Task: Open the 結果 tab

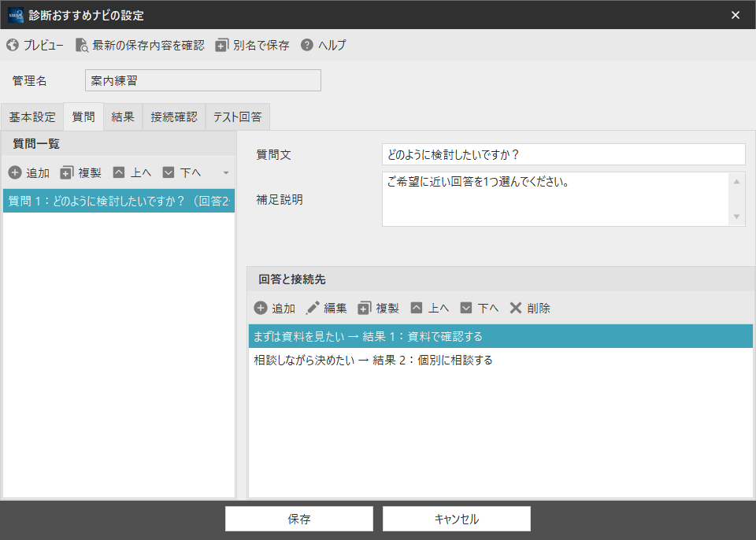Action: tap(123, 117)
